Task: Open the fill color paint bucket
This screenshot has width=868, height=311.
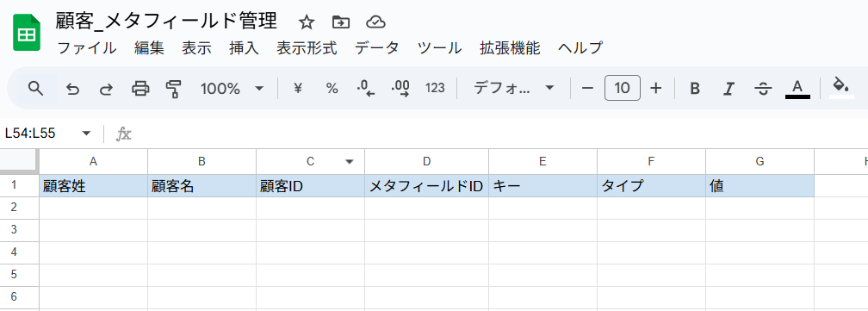Action: point(840,87)
